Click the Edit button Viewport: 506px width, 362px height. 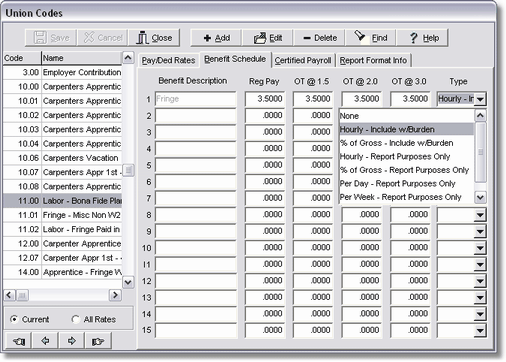pyautogui.click(x=268, y=38)
